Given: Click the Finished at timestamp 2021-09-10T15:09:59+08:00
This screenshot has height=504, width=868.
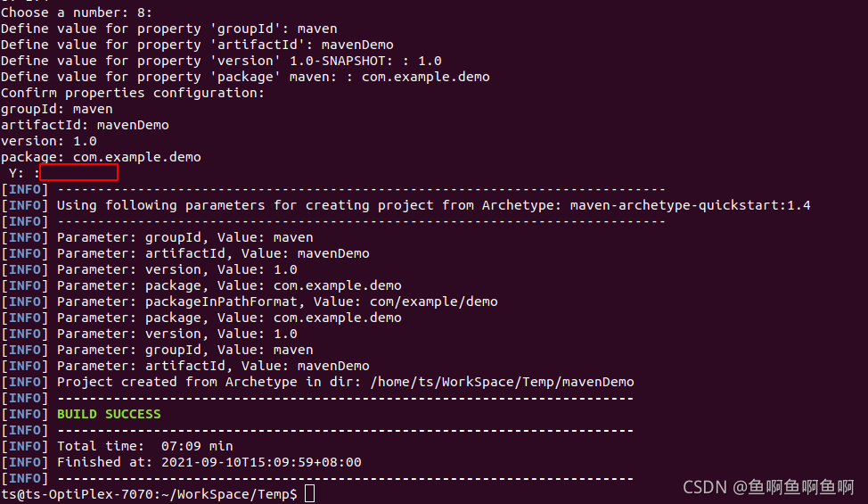Looking at the screenshot, I should pos(261,462).
